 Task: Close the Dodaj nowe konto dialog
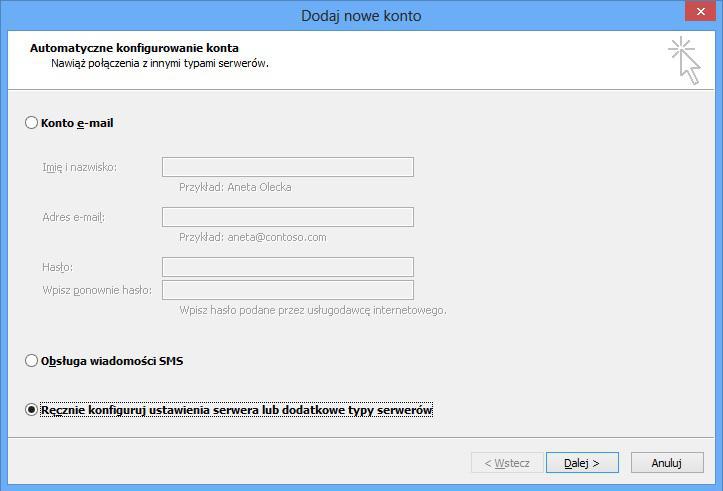point(700,12)
